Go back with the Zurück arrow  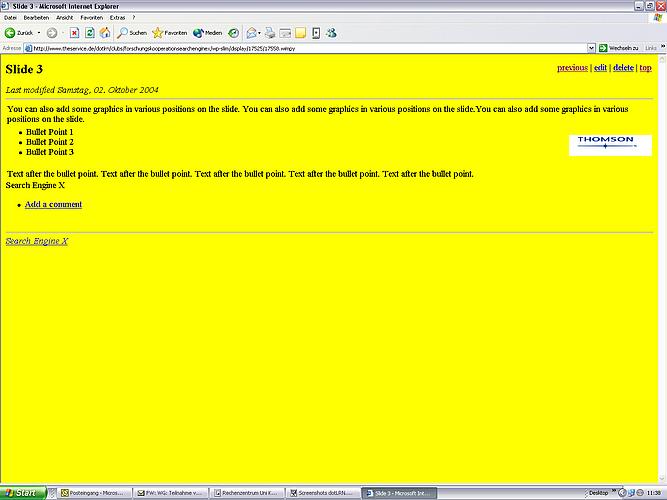[x=19, y=33]
